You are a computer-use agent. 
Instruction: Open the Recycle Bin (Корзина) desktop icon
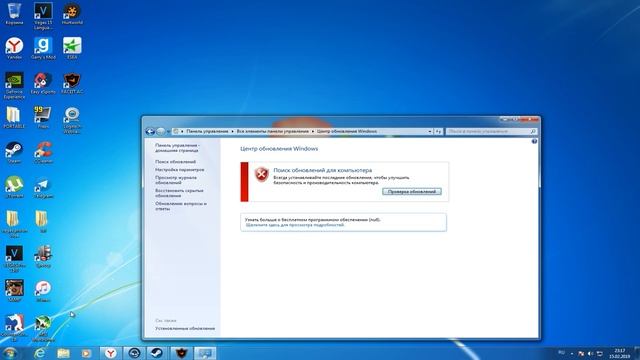pos(14,13)
